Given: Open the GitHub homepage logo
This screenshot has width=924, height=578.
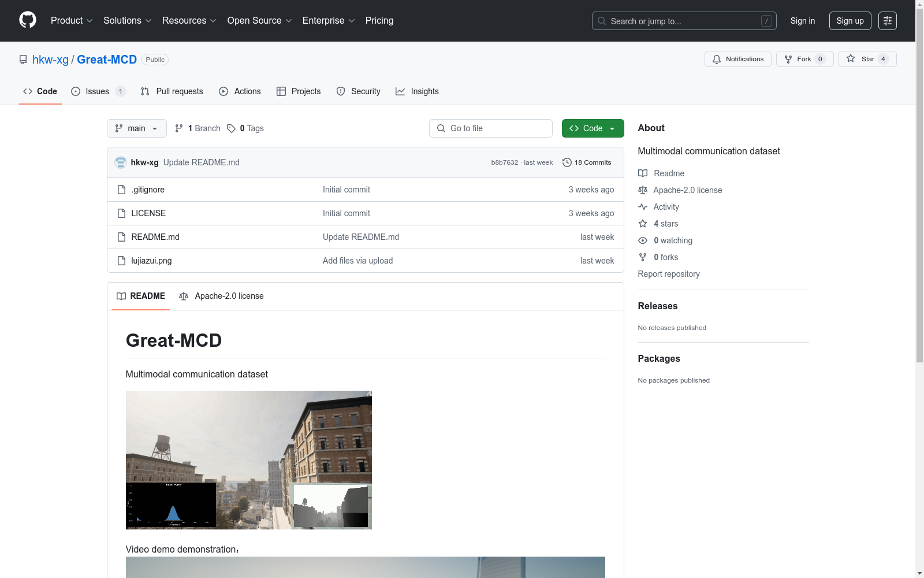Looking at the screenshot, I should (x=28, y=20).
